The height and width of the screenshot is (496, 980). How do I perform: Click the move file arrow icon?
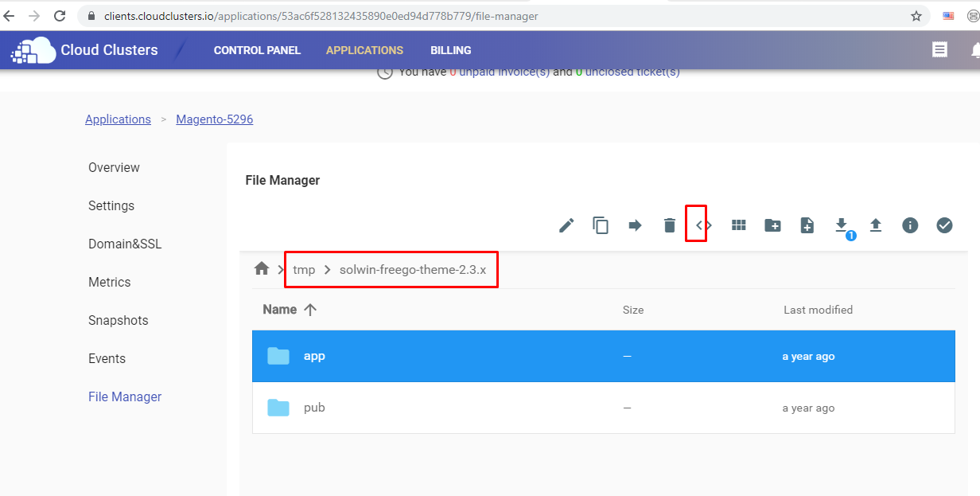point(635,225)
